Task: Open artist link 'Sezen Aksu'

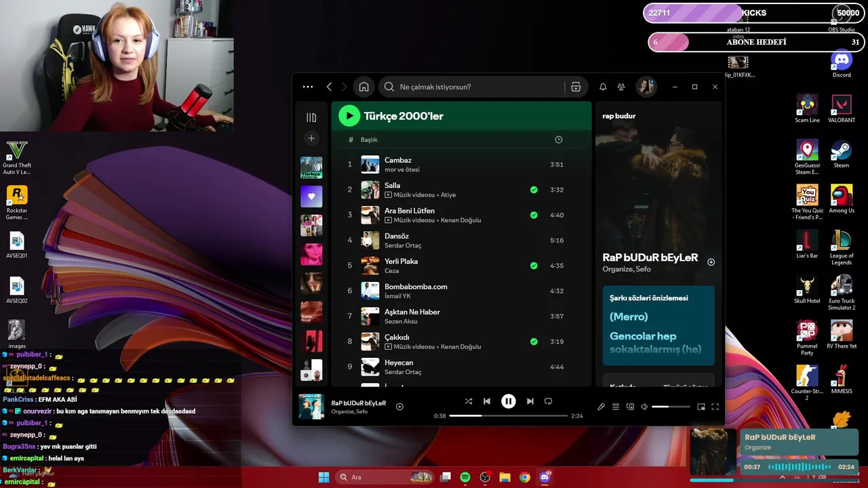Action: coord(401,321)
